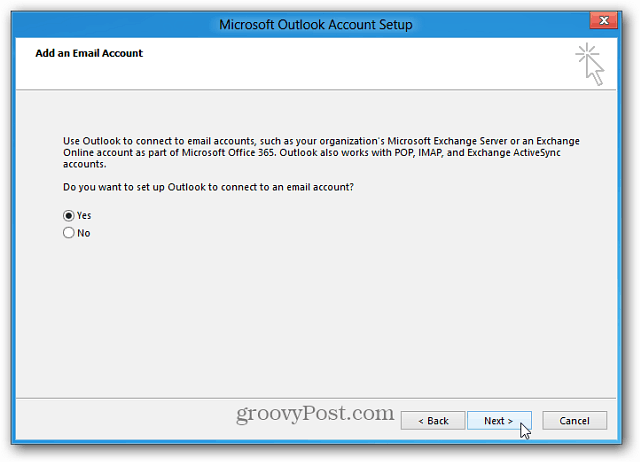Click the words 'Exchange ActiveSync' in the description
640x462 pixels.
(x=514, y=153)
